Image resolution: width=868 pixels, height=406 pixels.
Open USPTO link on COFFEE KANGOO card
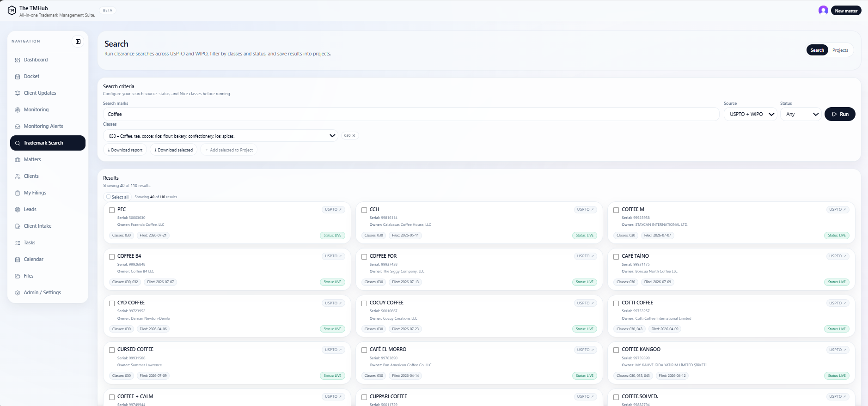(x=837, y=350)
